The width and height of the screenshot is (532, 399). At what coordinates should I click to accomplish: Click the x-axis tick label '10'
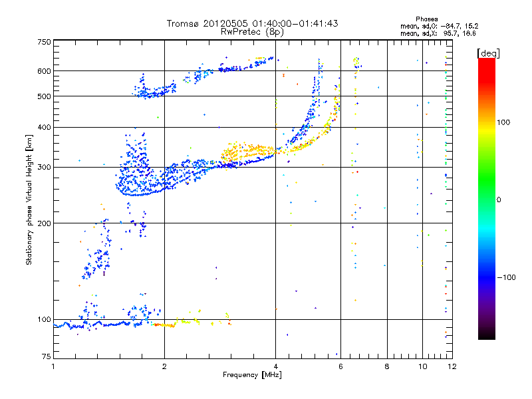422,366
